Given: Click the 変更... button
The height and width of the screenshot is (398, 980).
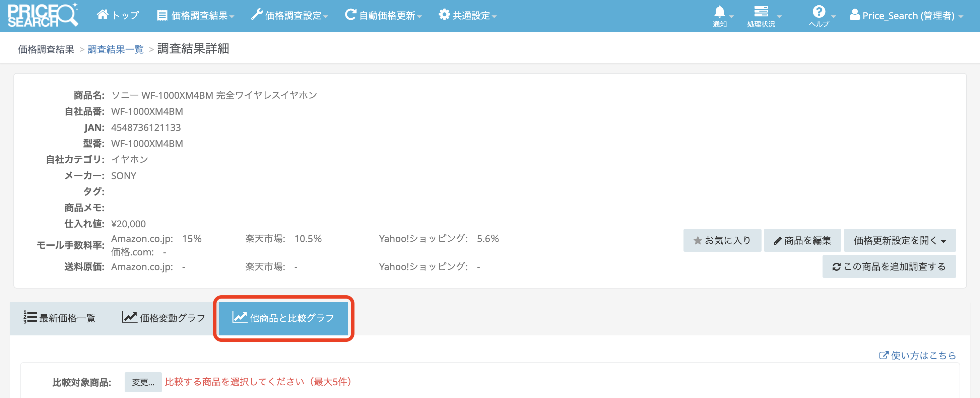Looking at the screenshot, I should click(x=143, y=382).
